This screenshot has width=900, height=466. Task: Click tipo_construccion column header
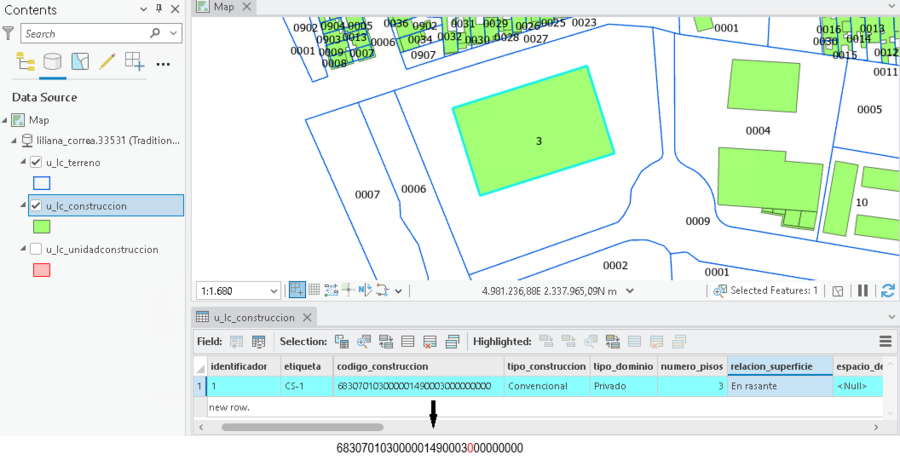546,366
